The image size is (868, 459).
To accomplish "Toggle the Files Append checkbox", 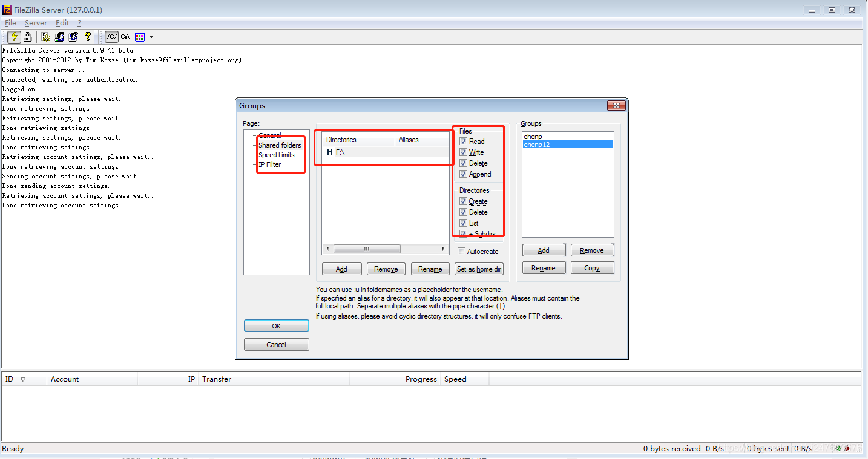I will click(463, 174).
